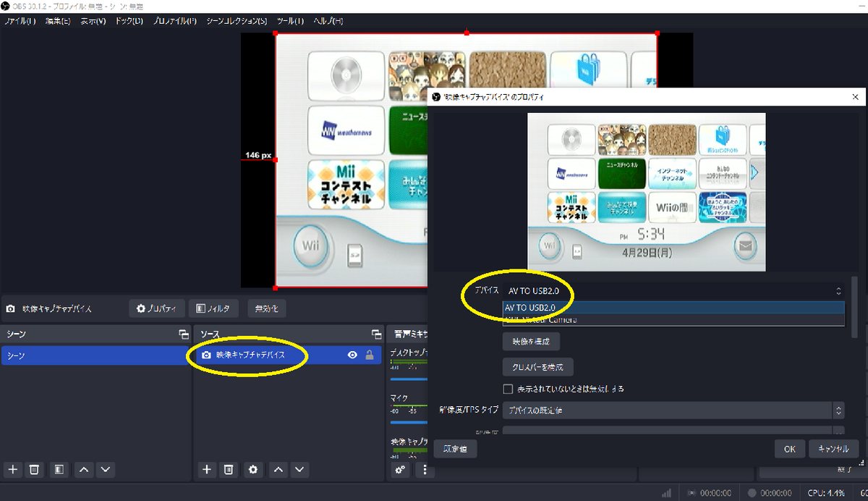Click the フィルタ button in source toolbar
The image size is (868, 501).
point(214,308)
